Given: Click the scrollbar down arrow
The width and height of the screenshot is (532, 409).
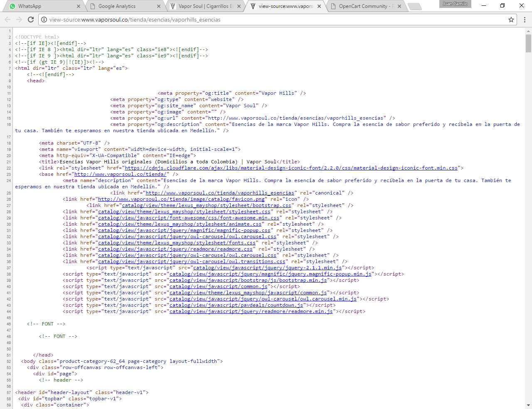Looking at the screenshot, I should tap(528, 405).
